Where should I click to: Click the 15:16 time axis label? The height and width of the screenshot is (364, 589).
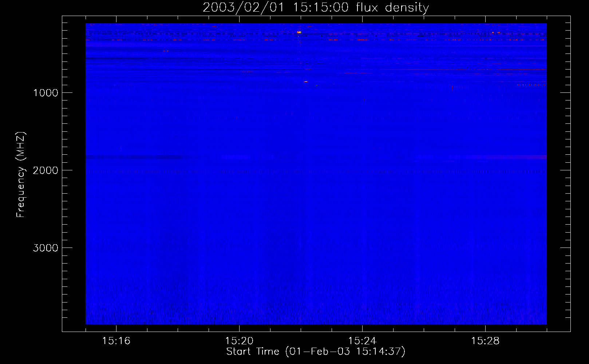point(116,341)
